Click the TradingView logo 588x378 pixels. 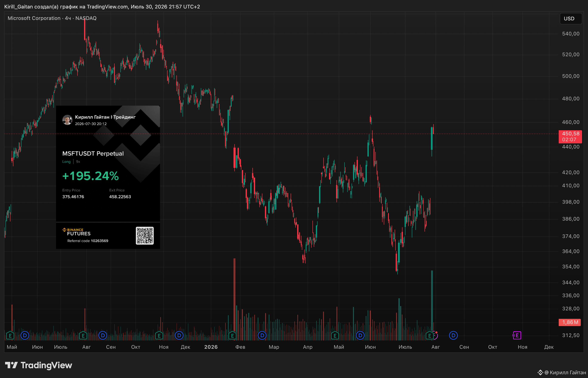point(39,365)
